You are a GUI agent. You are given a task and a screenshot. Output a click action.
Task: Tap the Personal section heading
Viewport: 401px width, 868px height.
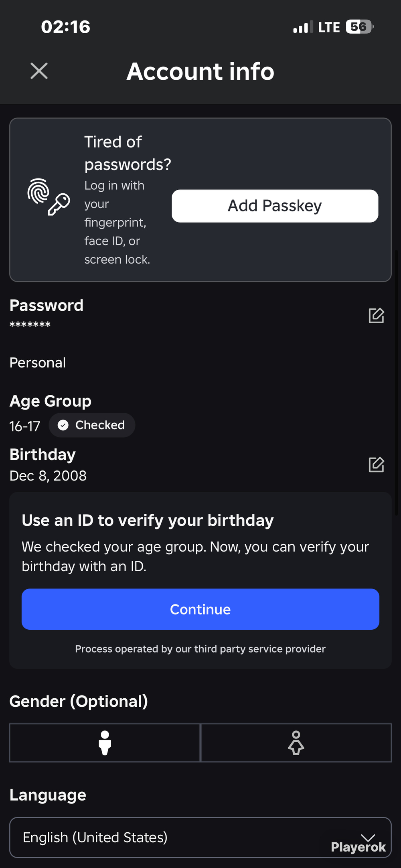tap(38, 363)
